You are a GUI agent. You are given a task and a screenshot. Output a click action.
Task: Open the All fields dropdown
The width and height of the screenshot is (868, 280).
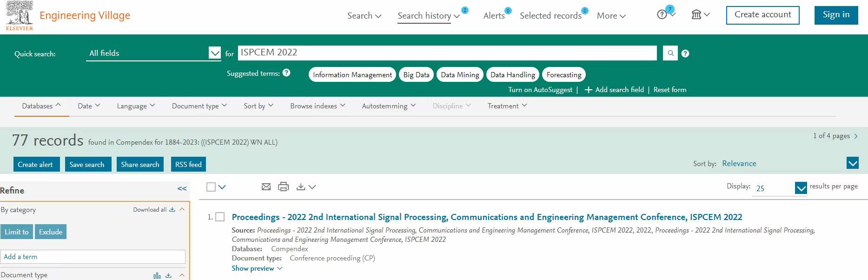pos(153,53)
